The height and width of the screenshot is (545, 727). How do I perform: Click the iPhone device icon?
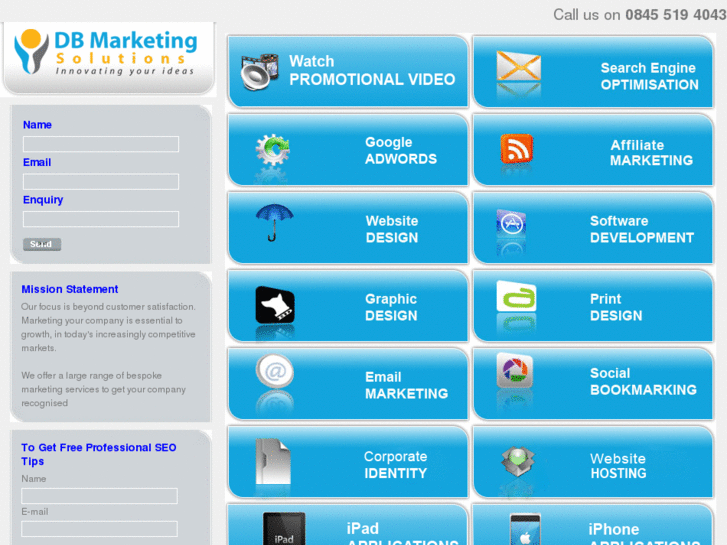coord(525,529)
